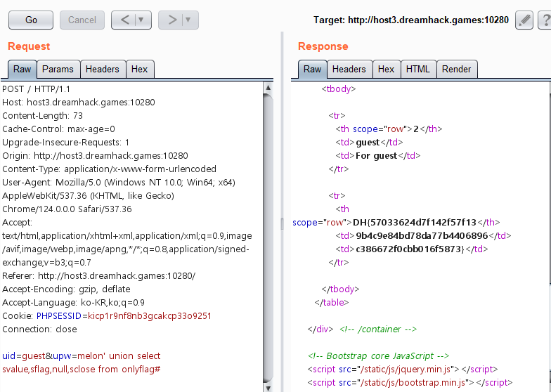Switch to the Request Params tab
Screen dimensions: 551x392
58,69
